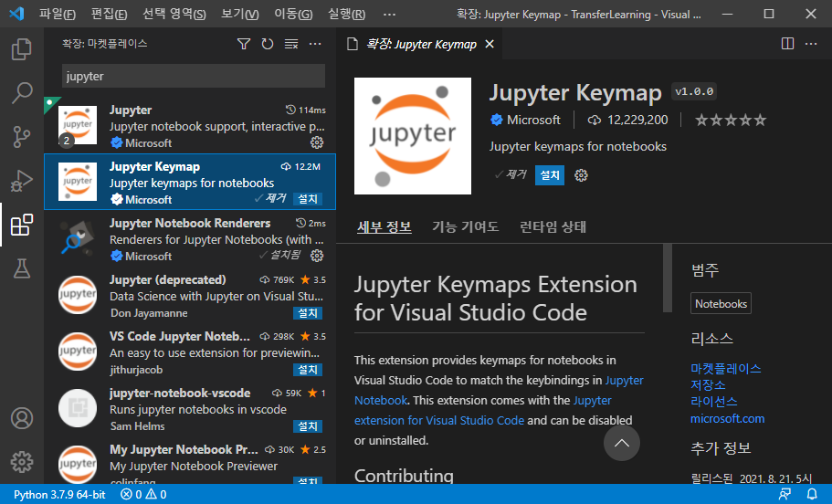The width and height of the screenshot is (832, 504).
Task: Click the README vertical scrollbar thumb
Action: tap(667, 278)
